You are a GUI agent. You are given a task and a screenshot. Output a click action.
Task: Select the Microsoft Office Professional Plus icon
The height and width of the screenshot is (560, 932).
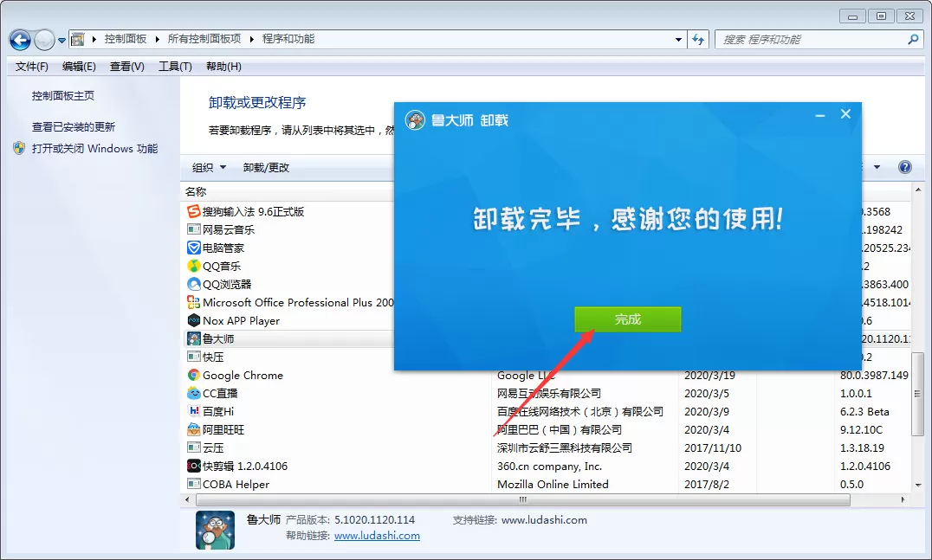pyautogui.click(x=193, y=302)
